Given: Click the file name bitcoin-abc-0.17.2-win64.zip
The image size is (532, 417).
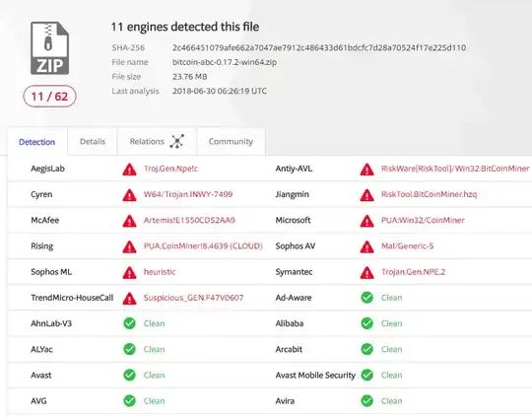Looking at the screenshot, I should [225, 62].
